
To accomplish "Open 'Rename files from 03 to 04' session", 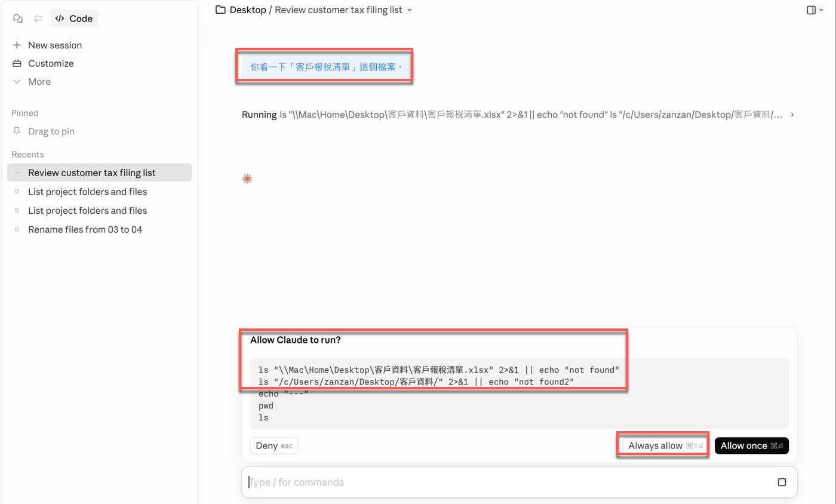I will (85, 229).
